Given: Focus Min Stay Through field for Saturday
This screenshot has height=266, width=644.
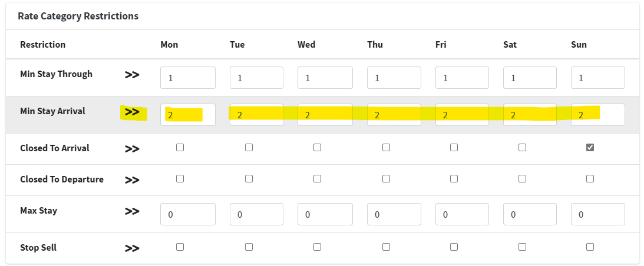Looking at the screenshot, I should pyautogui.click(x=530, y=78).
